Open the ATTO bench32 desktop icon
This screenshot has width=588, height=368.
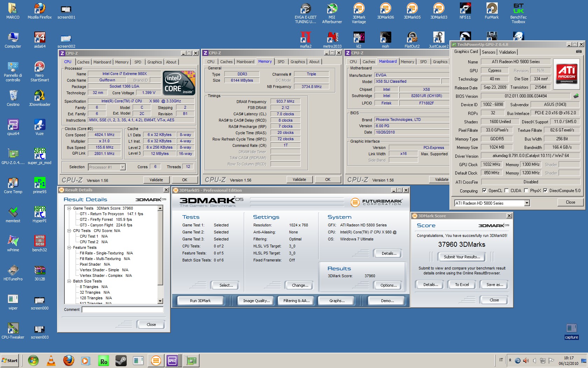click(x=40, y=244)
